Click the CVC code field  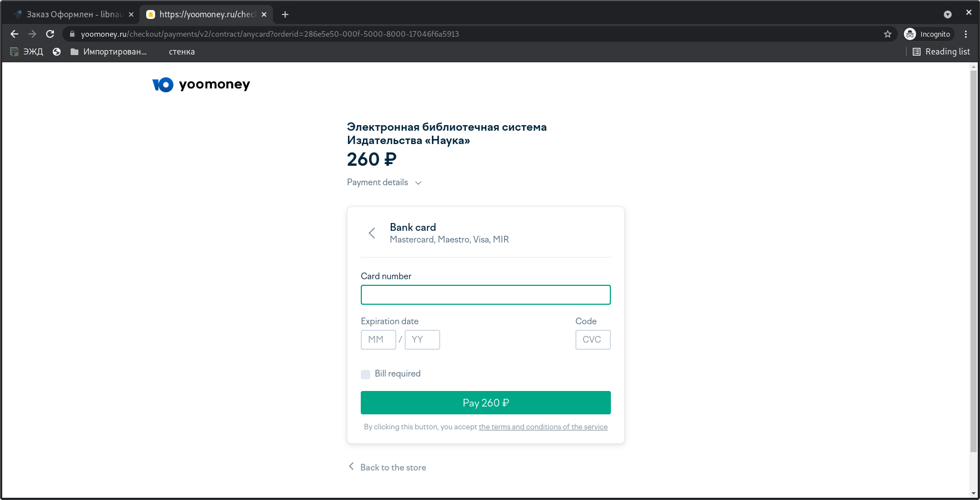pyautogui.click(x=593, y=340)
